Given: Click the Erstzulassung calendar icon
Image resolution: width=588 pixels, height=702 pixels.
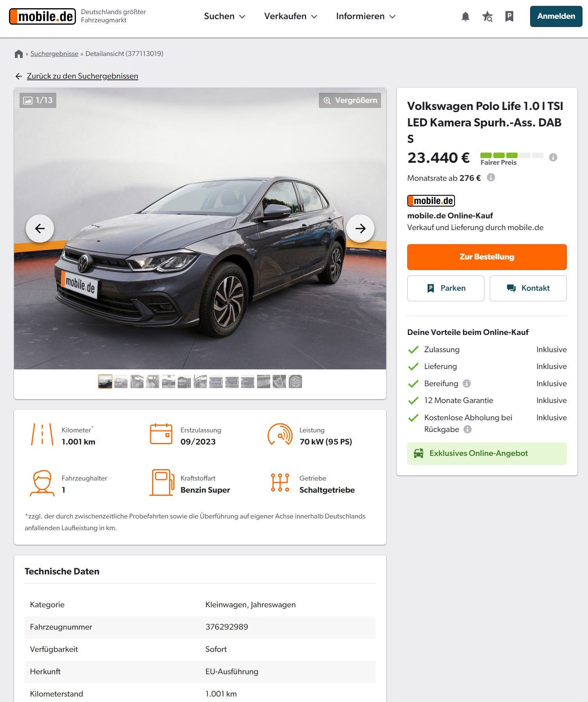Looking at the screenshot, I should (161, 434).
